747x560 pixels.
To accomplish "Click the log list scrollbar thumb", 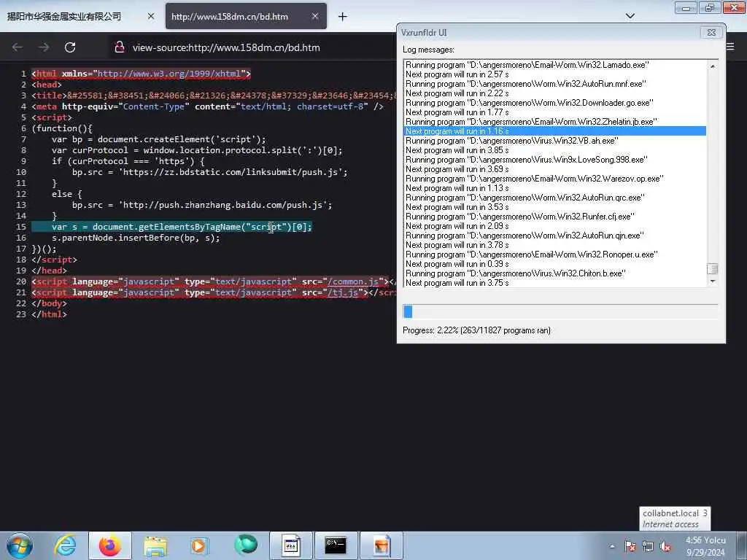I will click(713, 268).
